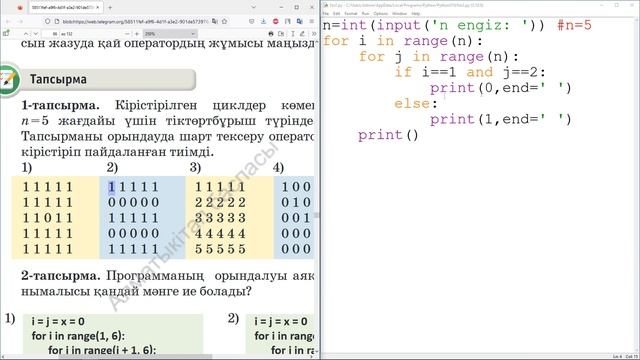
Task: Open the Firefox hamburger menu
Action: pos(311,21)
